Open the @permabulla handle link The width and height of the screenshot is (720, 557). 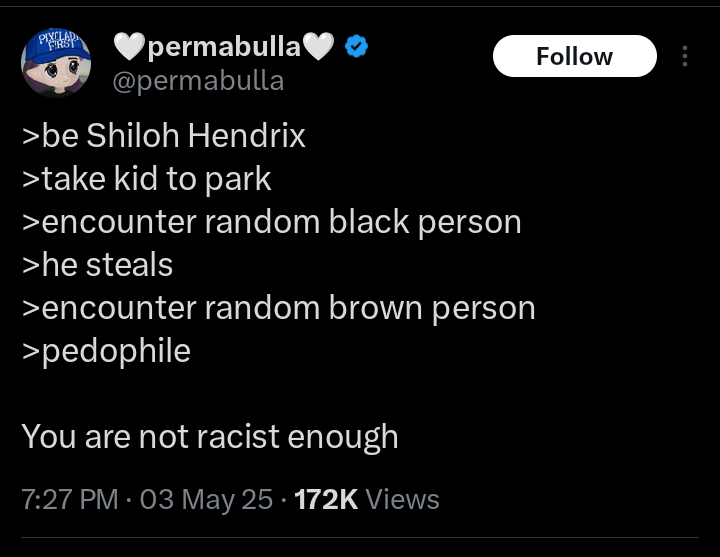198,80
